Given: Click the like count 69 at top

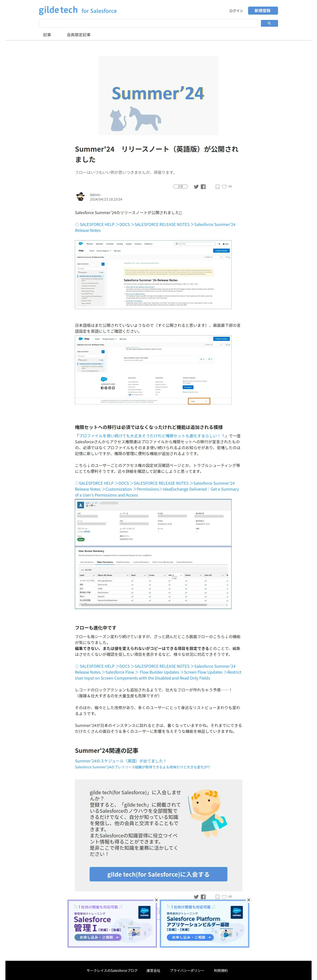Looking at the screenshot, I should 230,186.
